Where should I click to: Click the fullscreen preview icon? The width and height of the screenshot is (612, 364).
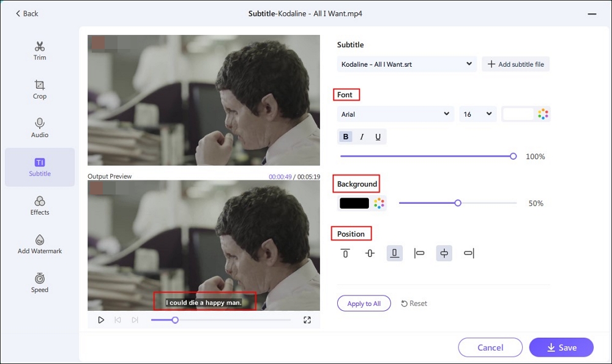click(307, 320)
